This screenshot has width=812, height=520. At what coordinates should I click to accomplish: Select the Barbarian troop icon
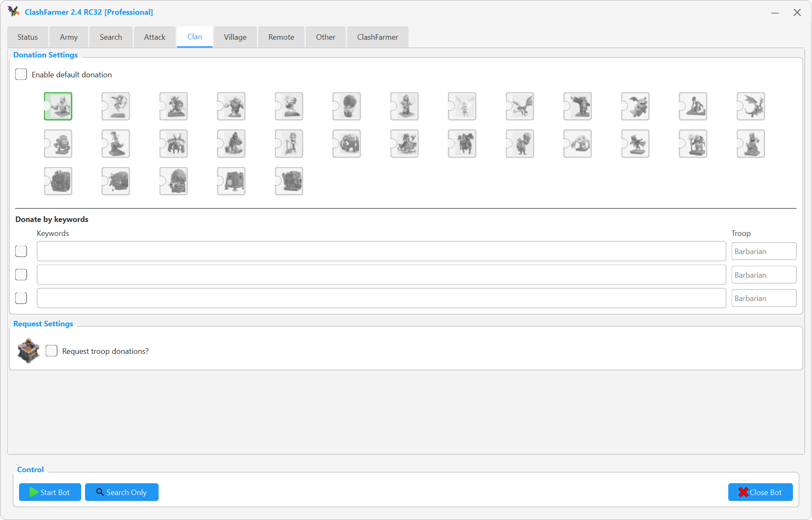tap(58, 106)
